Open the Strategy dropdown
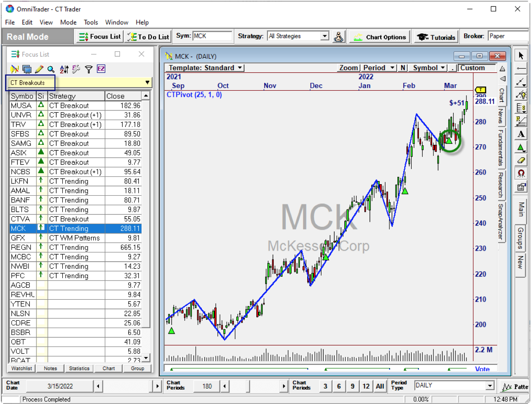Image resolution: width=532 pixels, height=406 pixels. tap(325, 36)
